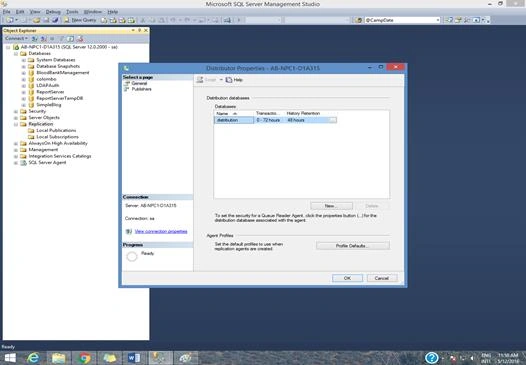Expand the Security folder
Viewport: 526px width, 365px height.
click(x=16, y=111)
